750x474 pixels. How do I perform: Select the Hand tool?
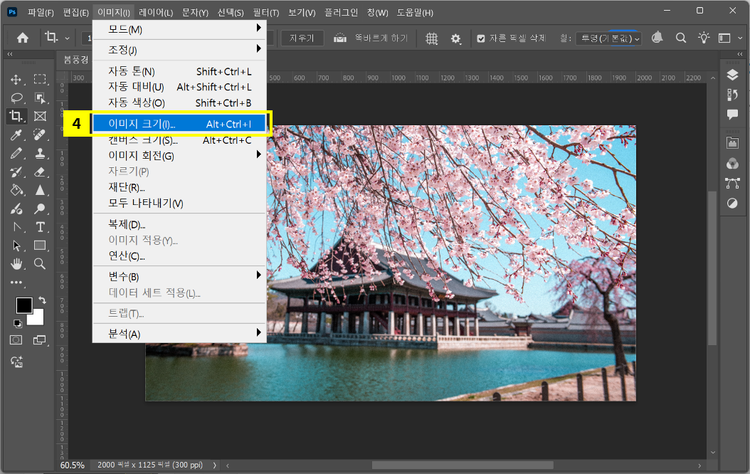click(x=17, y=263)
